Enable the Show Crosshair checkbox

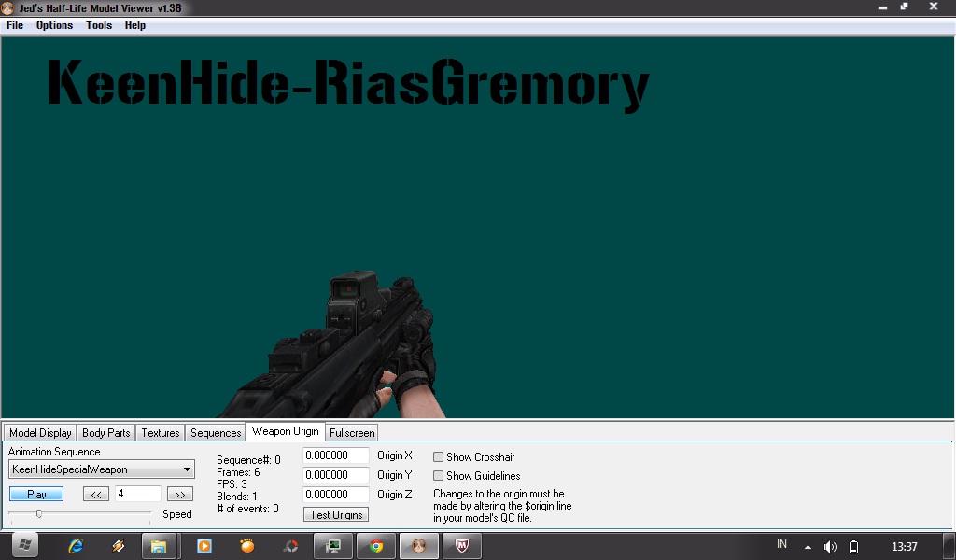(x=439, y=457)
